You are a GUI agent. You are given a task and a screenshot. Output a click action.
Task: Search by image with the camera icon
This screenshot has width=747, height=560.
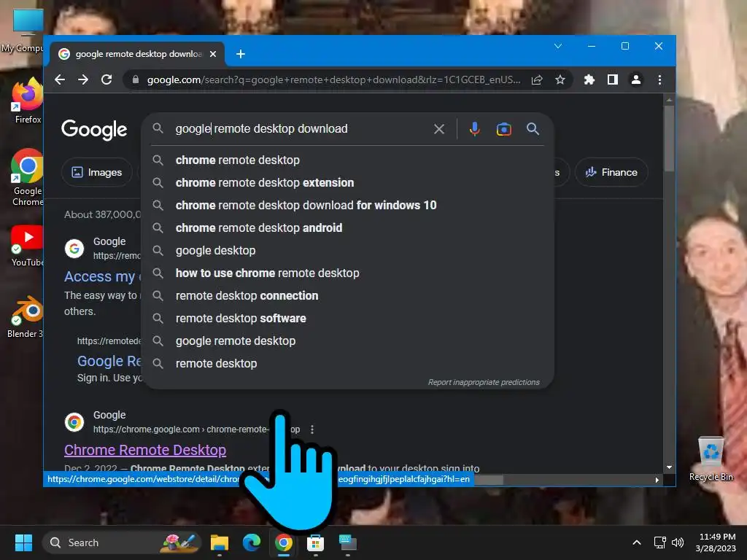[x=504, y=129]
